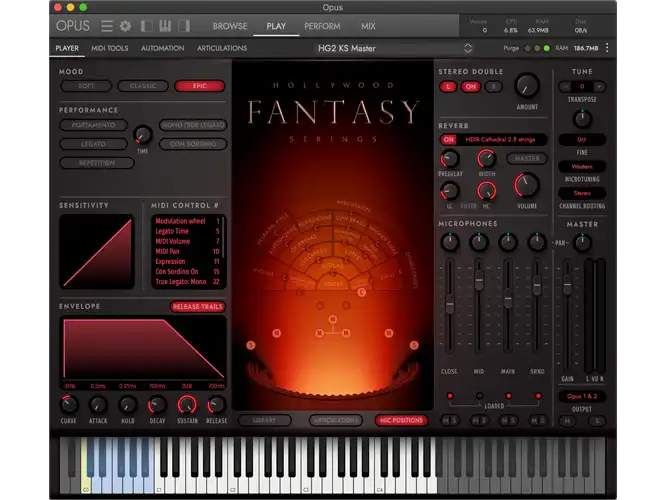667x500 pixels.
Task: Toggle the right sidebar panel icon
Action: [184, 26]
